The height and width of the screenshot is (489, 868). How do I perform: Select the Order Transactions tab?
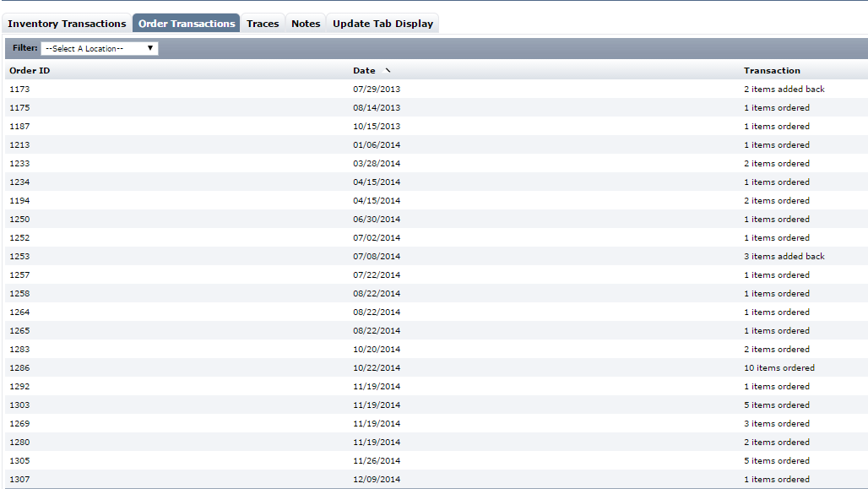point(187,24)
